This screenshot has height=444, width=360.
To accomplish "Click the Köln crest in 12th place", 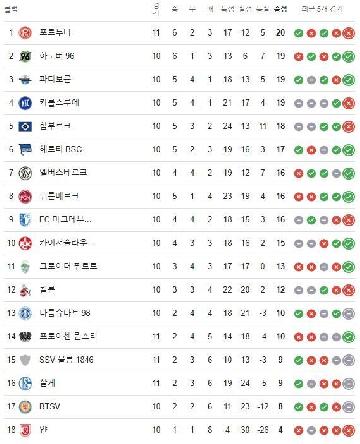I will (25, 290).
